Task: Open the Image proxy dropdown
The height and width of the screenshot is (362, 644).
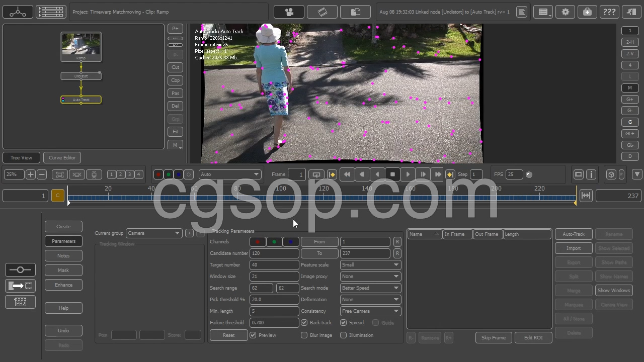Action: pyautogui.click(x=370, y=277)
